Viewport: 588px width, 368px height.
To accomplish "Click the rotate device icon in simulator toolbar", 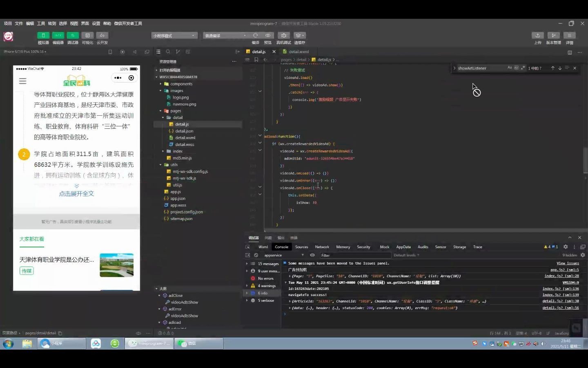I will [x=110, y=52].
